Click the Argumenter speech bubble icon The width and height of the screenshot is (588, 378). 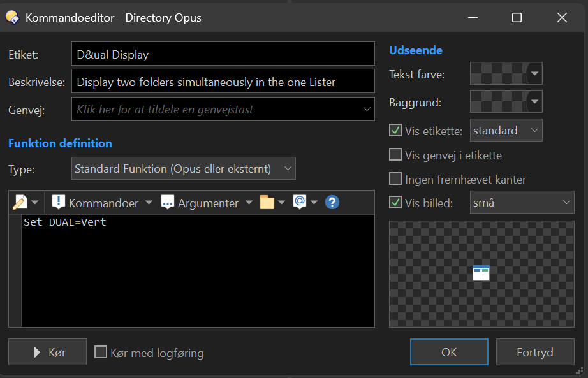(168, 203)
